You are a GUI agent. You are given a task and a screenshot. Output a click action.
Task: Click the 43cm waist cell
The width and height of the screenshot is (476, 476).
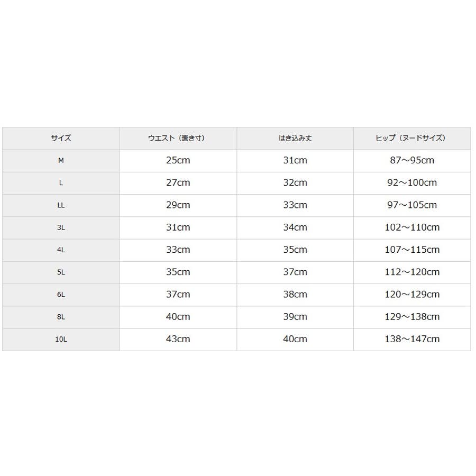click(x=178, y=339)
